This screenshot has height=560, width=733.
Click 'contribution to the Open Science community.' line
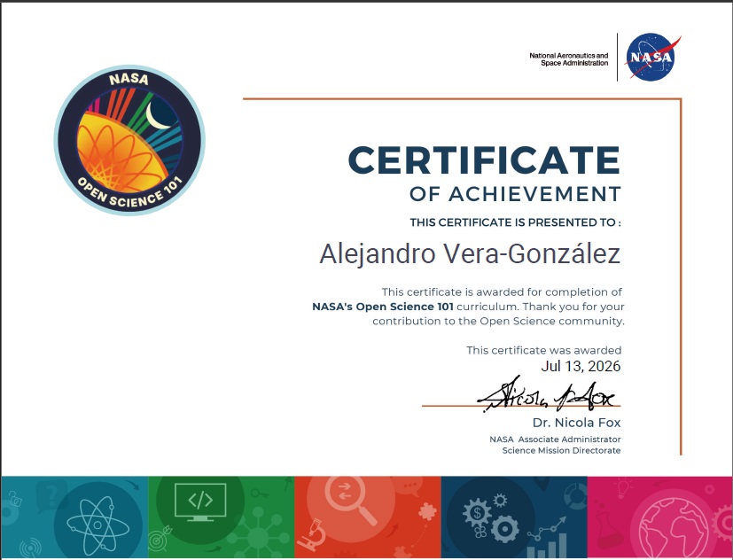click(x=498, y=321)
